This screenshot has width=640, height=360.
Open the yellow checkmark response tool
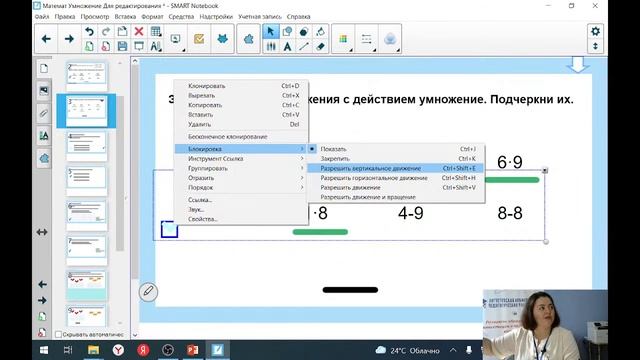coord(199,39)
